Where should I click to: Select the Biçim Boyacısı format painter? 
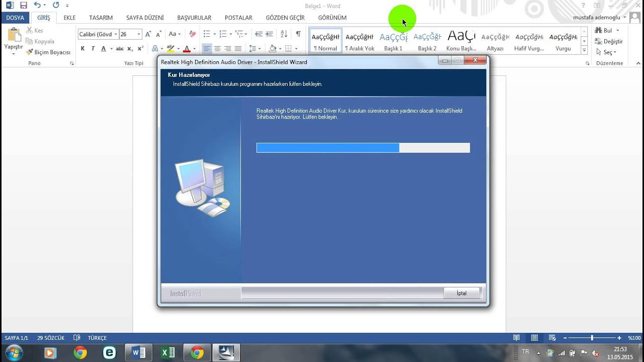48,52
